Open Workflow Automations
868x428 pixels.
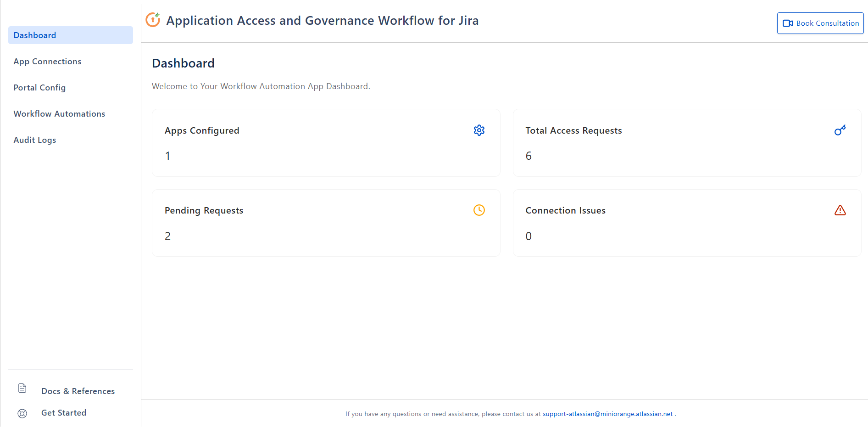point(59,113)
